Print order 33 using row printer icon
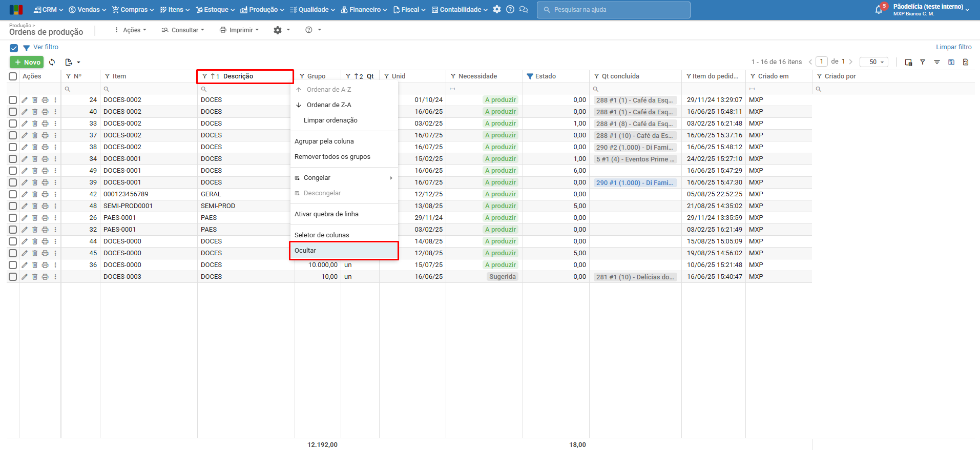The image size is (980, 450). click(45, 124)
